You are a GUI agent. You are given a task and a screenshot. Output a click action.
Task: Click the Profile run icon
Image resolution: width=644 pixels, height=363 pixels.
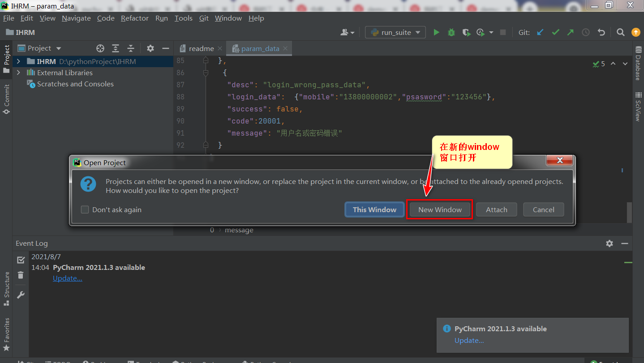click(x=481, y=32)
